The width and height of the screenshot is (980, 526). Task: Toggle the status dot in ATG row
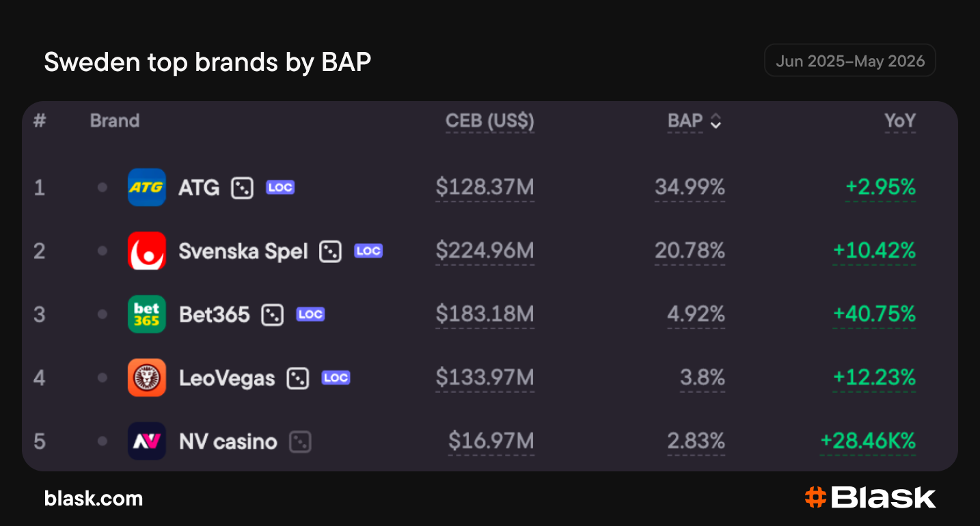coord(103,187)
